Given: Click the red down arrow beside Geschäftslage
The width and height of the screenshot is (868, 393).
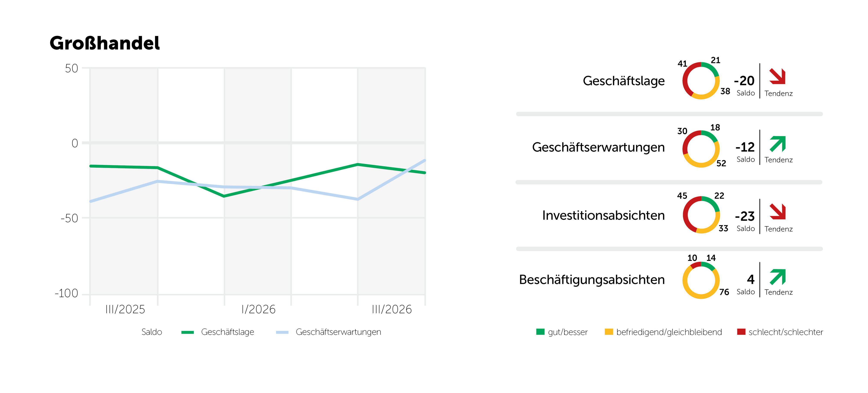Looking at the screenshot, I should click(777, 76).
